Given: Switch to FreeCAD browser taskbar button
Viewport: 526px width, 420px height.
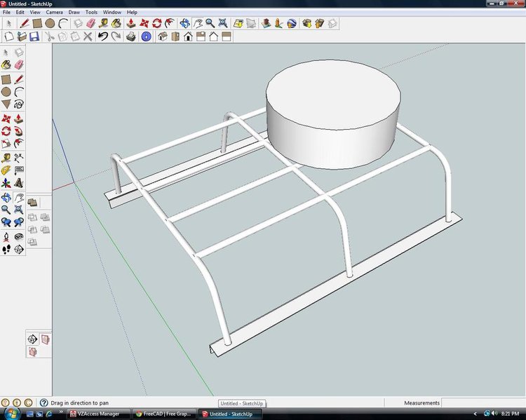Looking at the screenshot, I should coord(163,414).
